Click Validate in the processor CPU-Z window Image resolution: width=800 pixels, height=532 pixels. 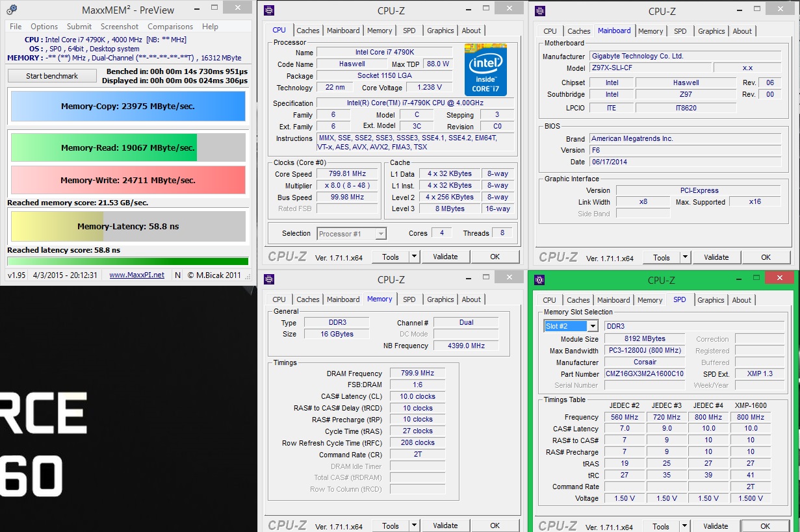point(445,257)
